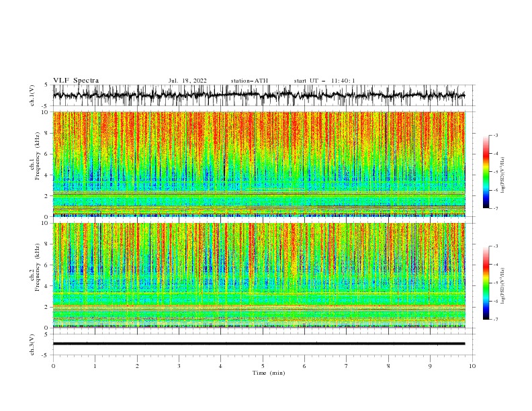Click the ch.1 PSD color bar

[x=486, y=171]
